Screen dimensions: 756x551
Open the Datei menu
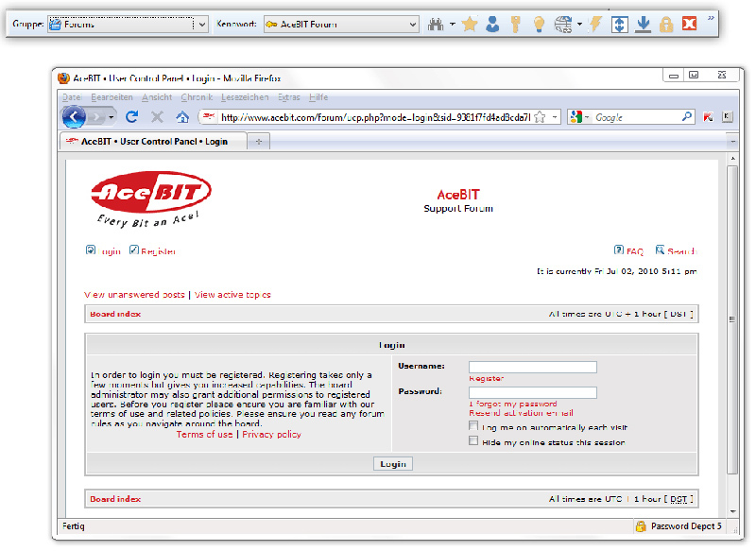point(72,97)
